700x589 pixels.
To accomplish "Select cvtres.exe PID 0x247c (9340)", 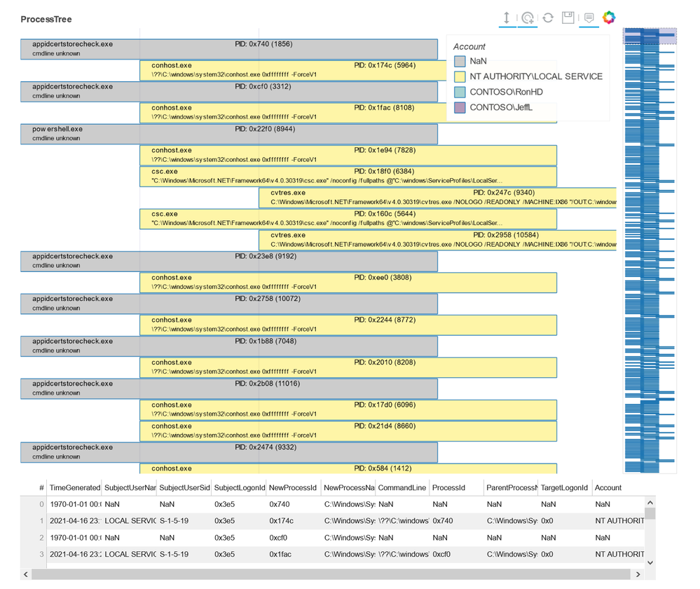I will pos(437,198).
